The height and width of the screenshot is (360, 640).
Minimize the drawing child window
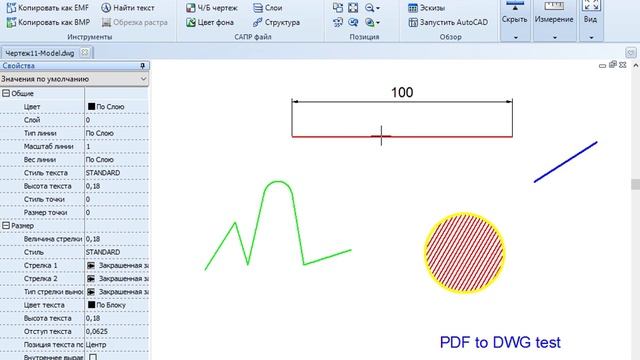[602, 65]
